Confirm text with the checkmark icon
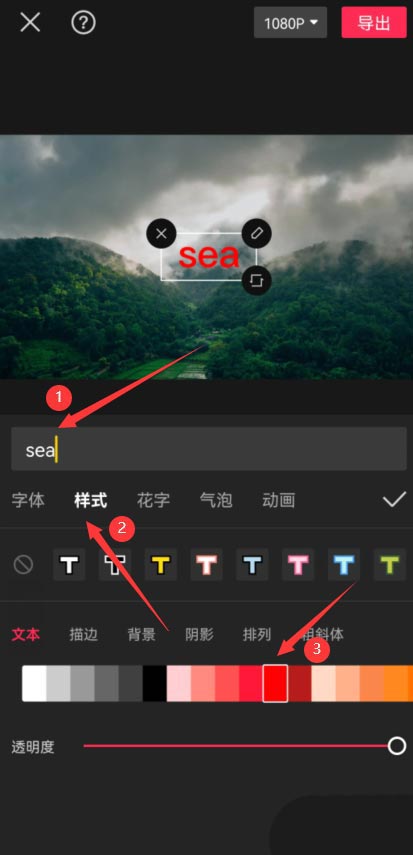The image size is (413, 855). point(394,499)
